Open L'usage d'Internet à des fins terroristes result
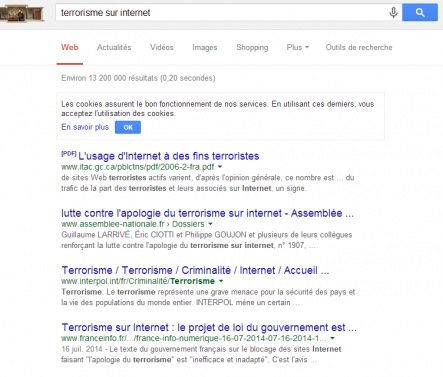Image resolution: width=443 pixels, height=377 pixels. tap(169, 156)
